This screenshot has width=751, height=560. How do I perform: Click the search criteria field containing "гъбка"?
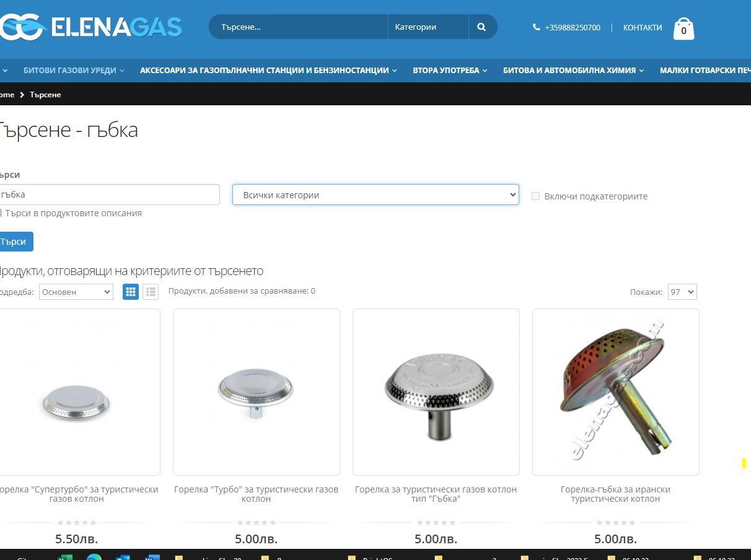pyautogui.click(x=109, y=195)
